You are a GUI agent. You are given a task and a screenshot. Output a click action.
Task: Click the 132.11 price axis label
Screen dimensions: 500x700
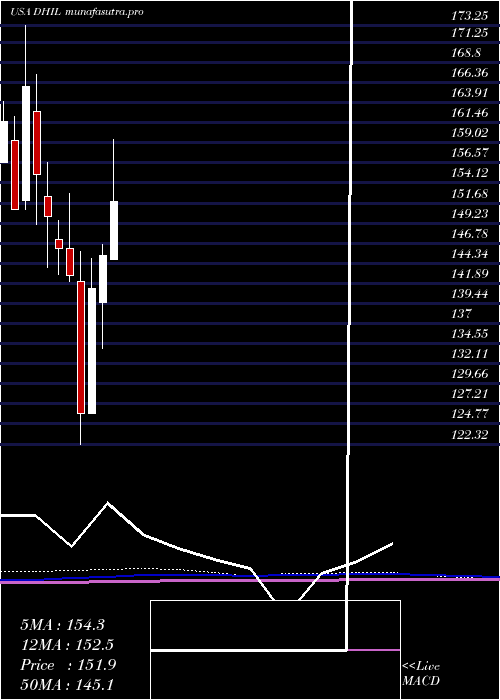pyautogui.click(x=469, y=354)
